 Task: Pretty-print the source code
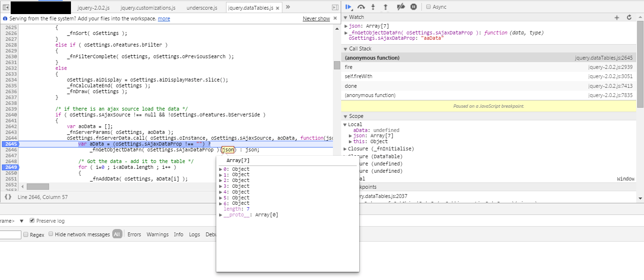(8, 197)
